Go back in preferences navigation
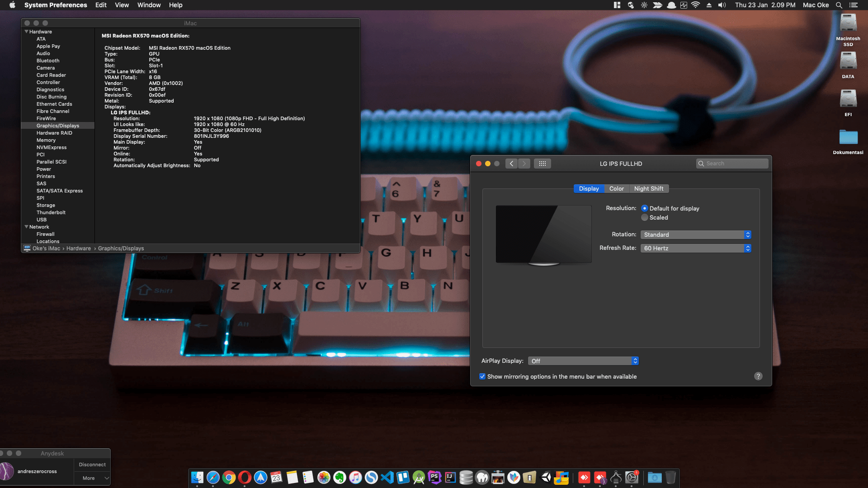Image resolution: width=868 pixels, height=488 pixels. coord(511,164)
